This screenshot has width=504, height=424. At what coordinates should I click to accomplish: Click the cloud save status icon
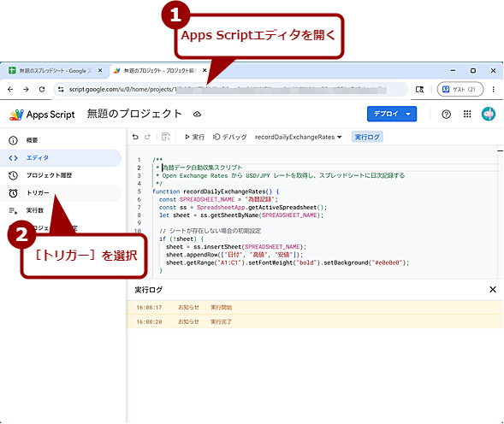[x=197, y=114]
